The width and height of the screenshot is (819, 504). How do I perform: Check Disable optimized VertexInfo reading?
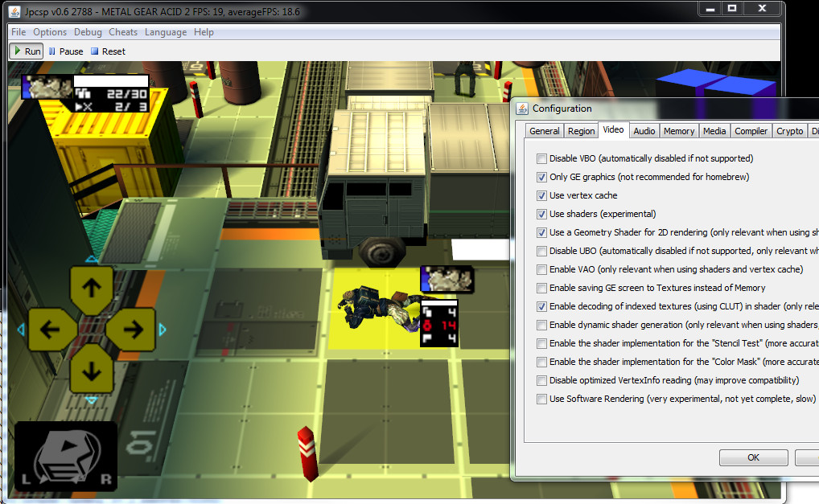pos(541,381)
